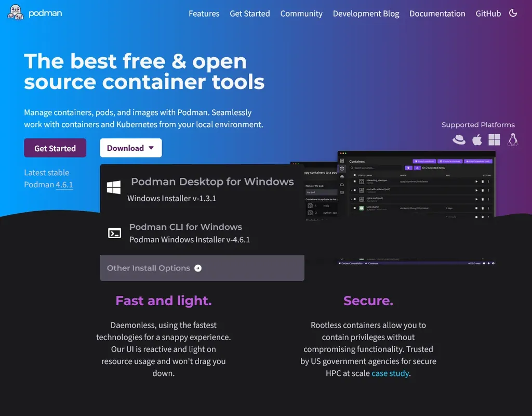Viewport: 532px width, 416px height.
Task: Expand the Download dropdown button
Action: (x=130, y=148)
